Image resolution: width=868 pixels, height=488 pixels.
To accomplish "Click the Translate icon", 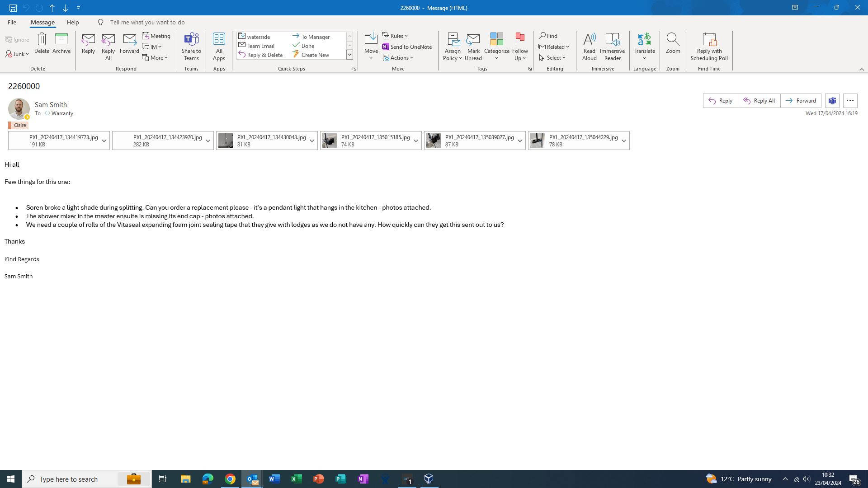I will point(644,40).
